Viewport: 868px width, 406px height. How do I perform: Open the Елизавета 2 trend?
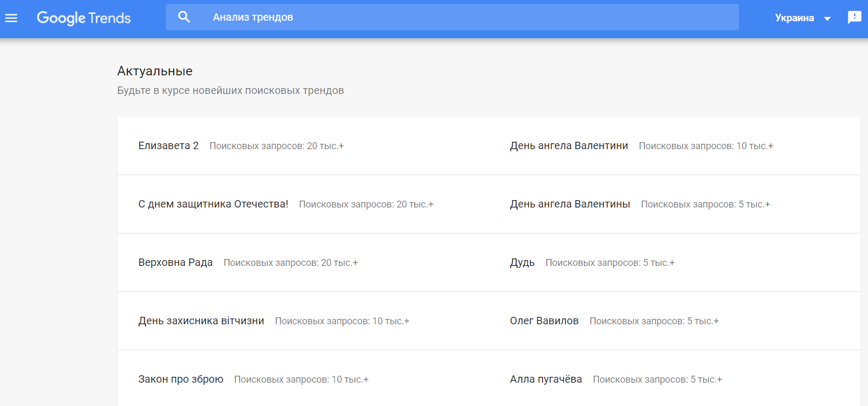(168, 145)
